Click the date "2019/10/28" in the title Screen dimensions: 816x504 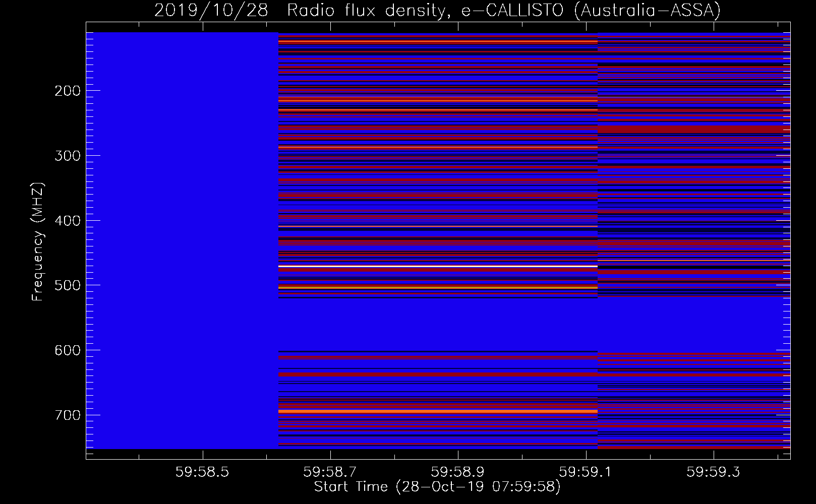tap(211, 11)
